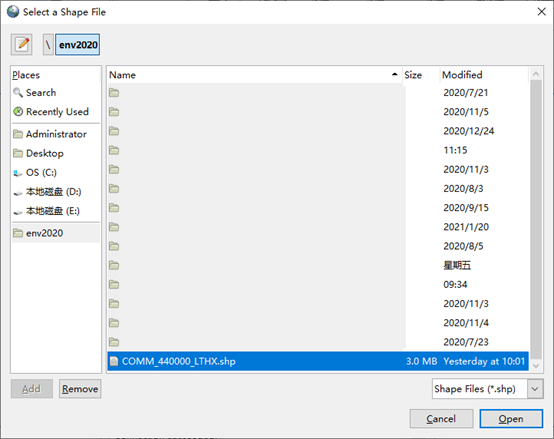Viewport: 554px width, 439px height.
Task: Click the Cancel button
Action: [x=441, y=419]
